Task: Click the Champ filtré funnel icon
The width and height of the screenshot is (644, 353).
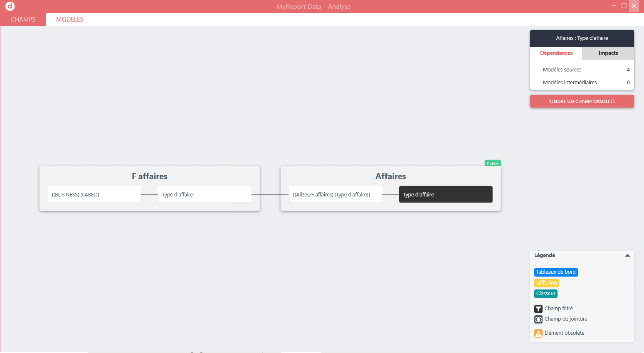Action: point(538,309)
